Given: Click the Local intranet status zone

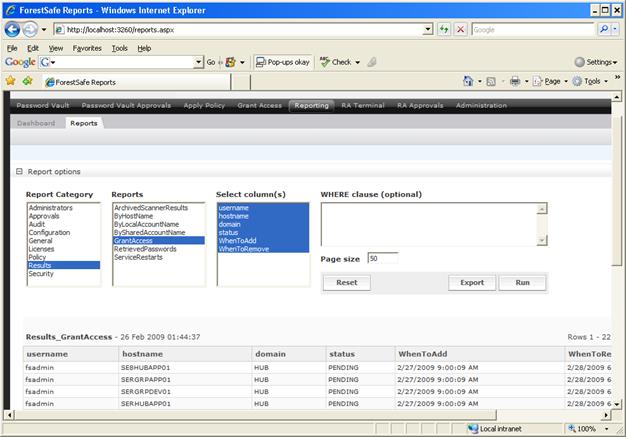Looking at the screenshot, I should 495,429.
